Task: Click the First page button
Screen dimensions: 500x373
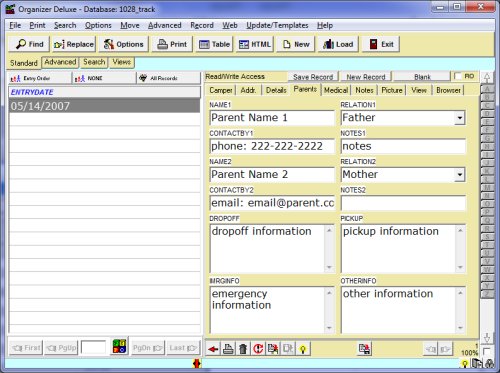Action: pyautogui.click(x=26, y=348)
